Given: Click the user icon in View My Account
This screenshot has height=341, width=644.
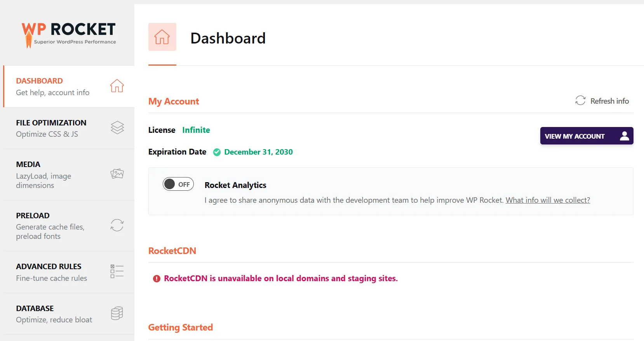Looking at the screenshot, I should (x=625, y=136).
